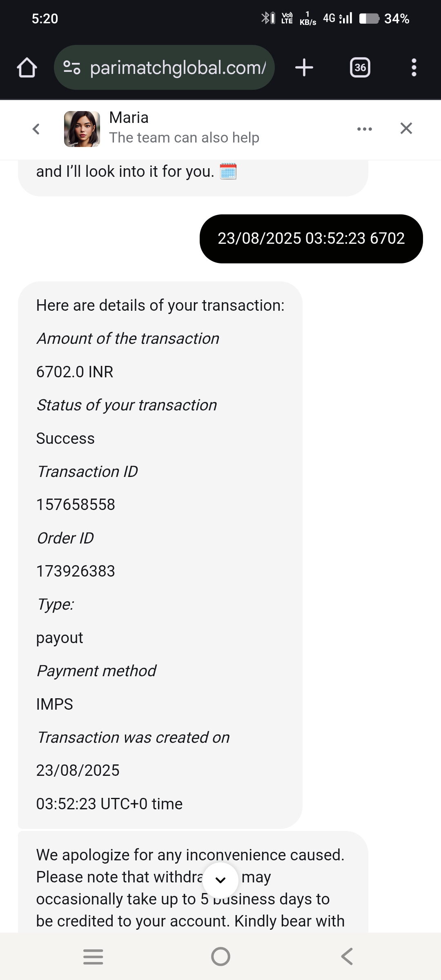Tap the browser home icon
The width and height of the screenshot is (441, 980).
(x=27, y=68)
